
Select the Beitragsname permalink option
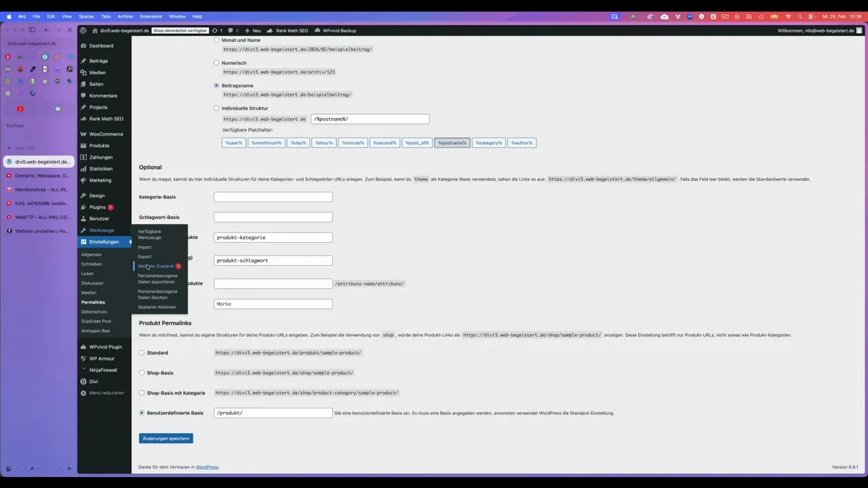[x=216, y=85]
